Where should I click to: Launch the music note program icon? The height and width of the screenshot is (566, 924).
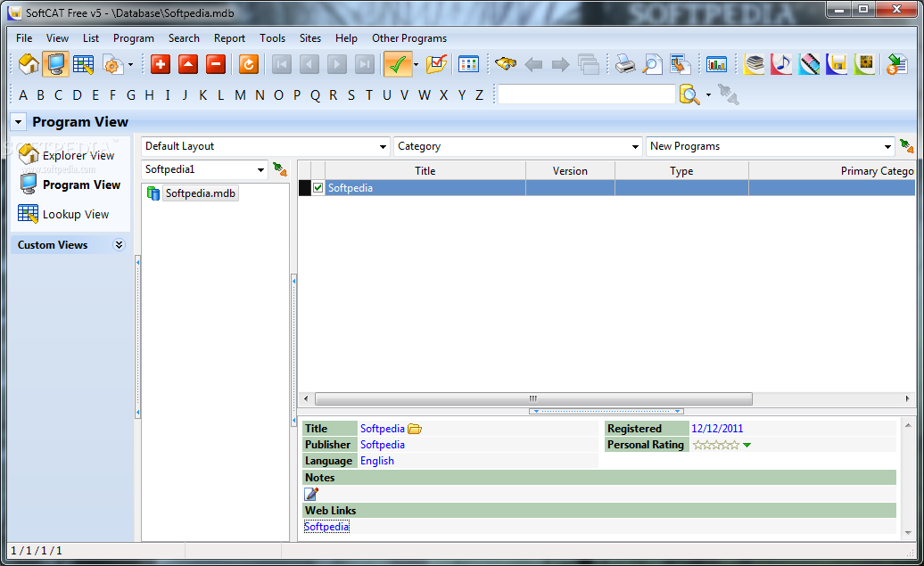pos(781,64)
